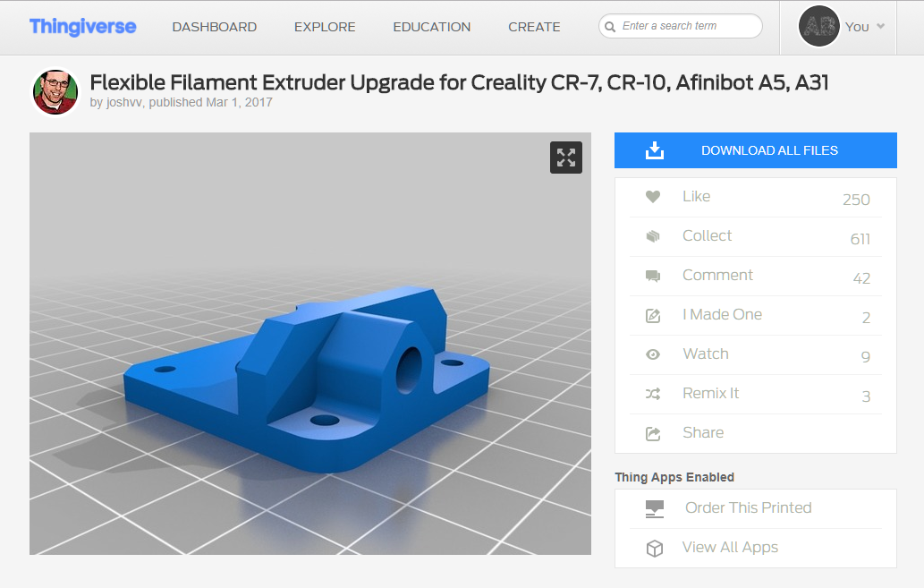Viewport: 924px width, 588px height.
Task: Open the Explore menu item
Action: tap(324, 27)
